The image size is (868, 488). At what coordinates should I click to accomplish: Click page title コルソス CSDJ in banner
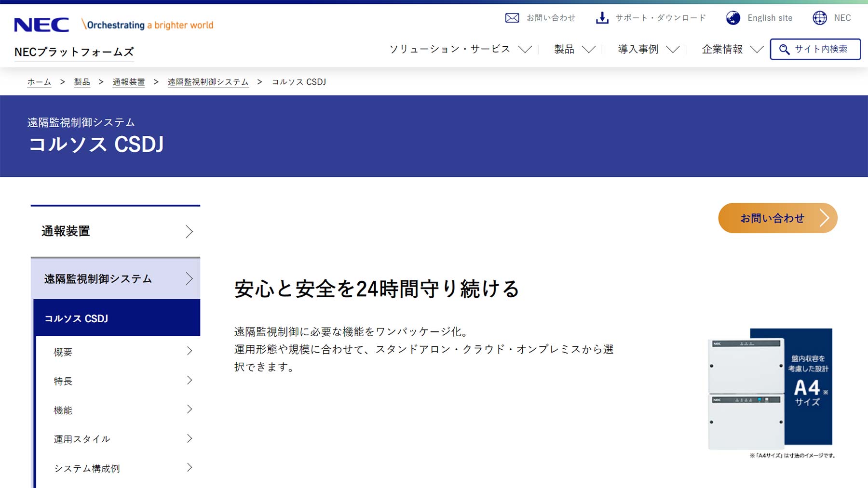pyautogui.click(x=96, y=145)
